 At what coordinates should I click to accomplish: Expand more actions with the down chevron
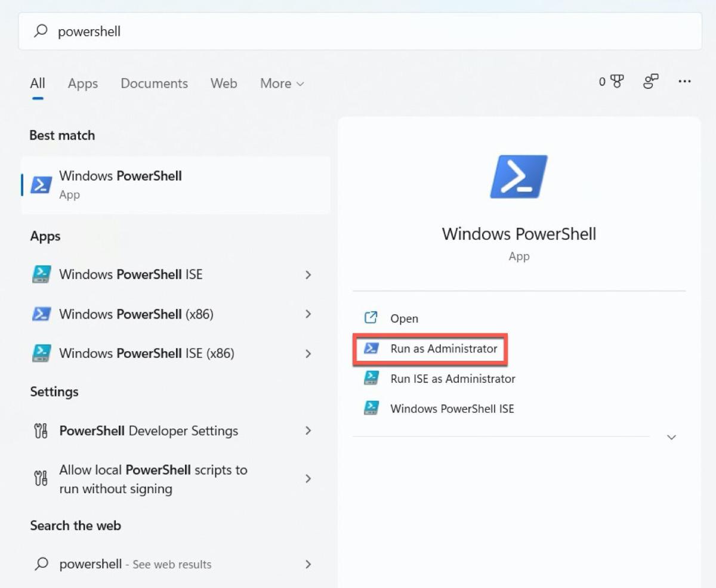(x=671, y=437)
